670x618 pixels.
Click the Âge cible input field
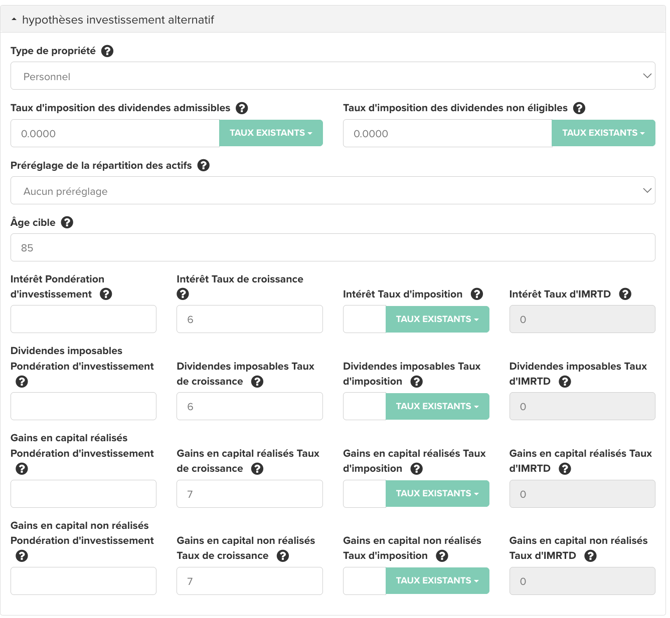pyautogui.click(x=333, y=247)
